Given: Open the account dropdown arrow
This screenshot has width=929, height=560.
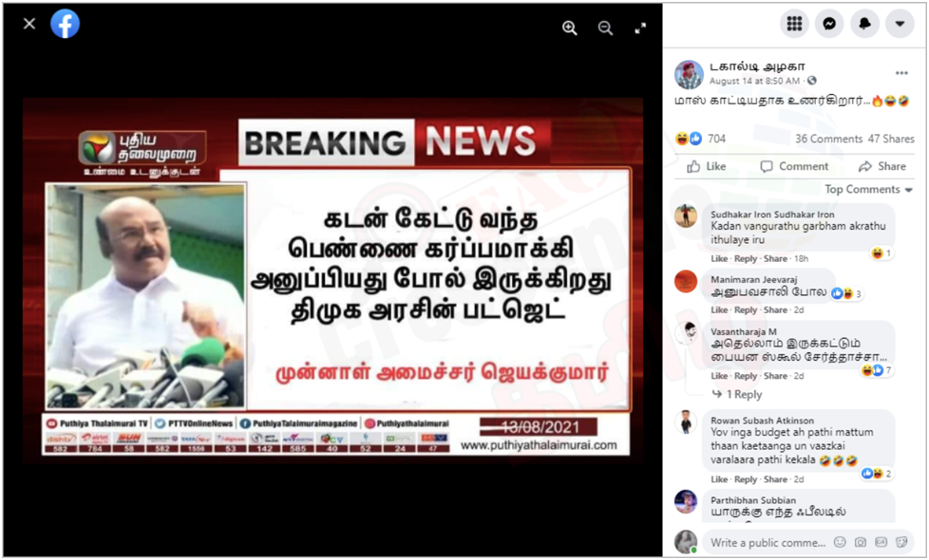Looking at the screenshot, I should [x=900, y=24].
